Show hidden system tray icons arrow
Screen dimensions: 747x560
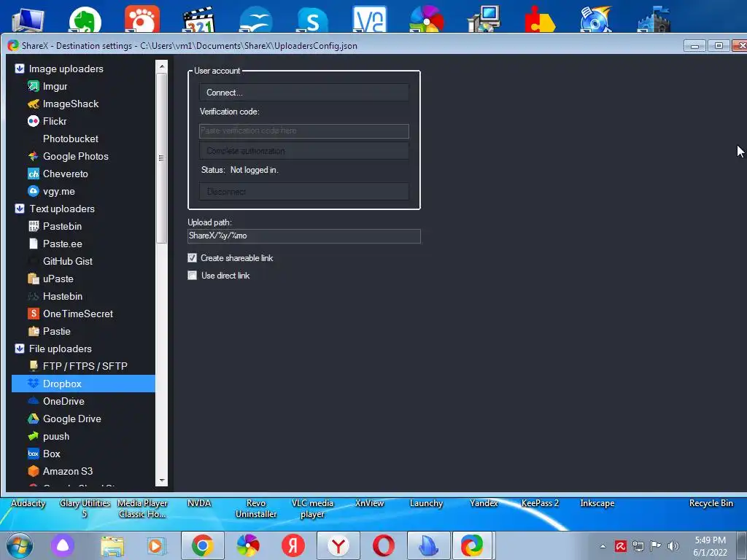pyautogui.click(x=603, y=546)
